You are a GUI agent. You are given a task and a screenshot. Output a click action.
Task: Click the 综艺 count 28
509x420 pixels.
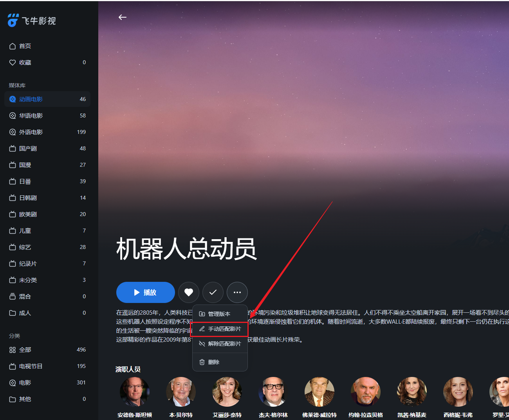(83, 247)
